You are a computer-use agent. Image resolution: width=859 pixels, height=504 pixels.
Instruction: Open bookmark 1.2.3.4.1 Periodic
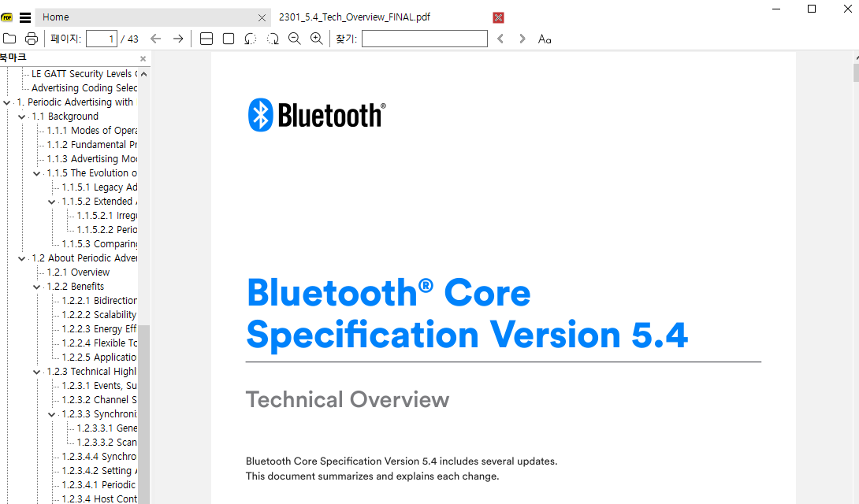tap(99, 485)
